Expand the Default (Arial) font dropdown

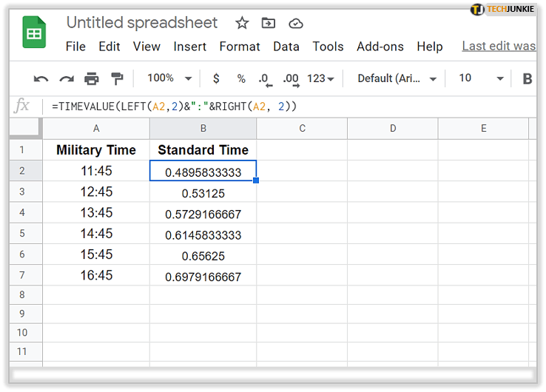[397, 78]
